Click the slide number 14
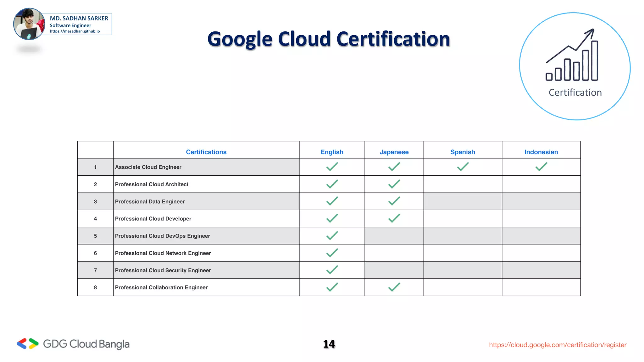 [x=329, y=344]
